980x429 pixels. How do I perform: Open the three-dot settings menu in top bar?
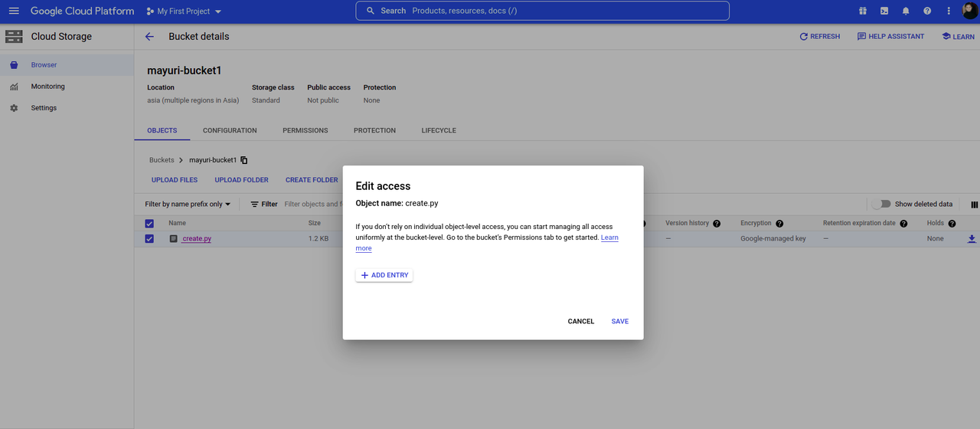click(x=949, y=11)
